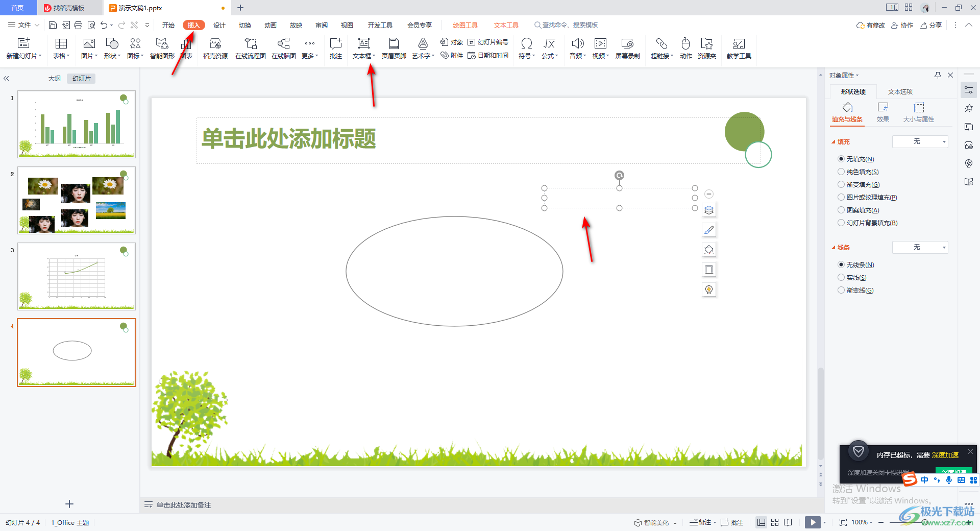Click the editor vertical scrollbar
The width and height of the screenshot is (980, 531).
click(820, 414)
